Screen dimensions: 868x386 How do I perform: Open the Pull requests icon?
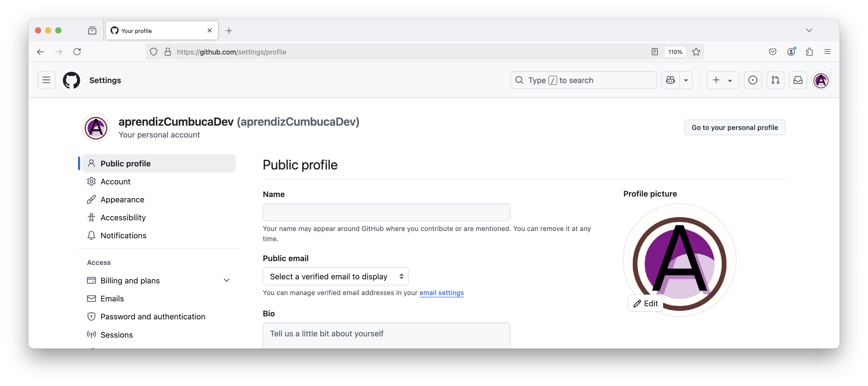coord(775,80)
